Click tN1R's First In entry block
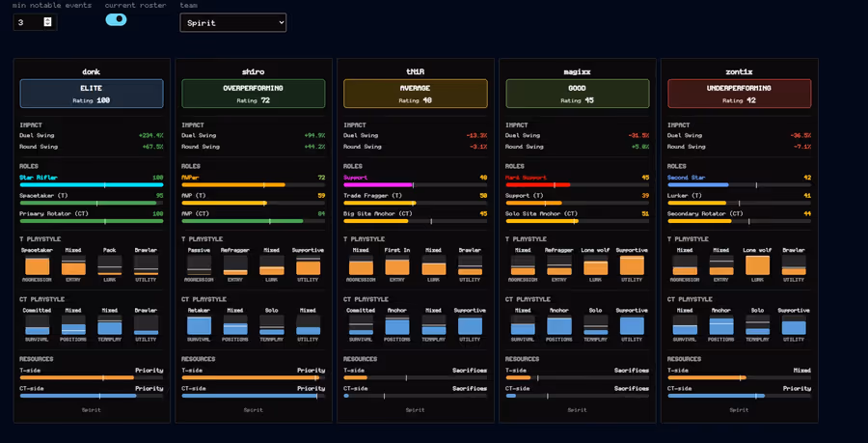The image size is (868, 443). (397, 265)
